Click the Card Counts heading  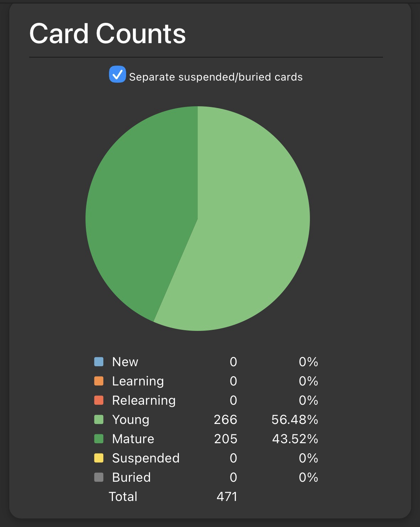107,34
